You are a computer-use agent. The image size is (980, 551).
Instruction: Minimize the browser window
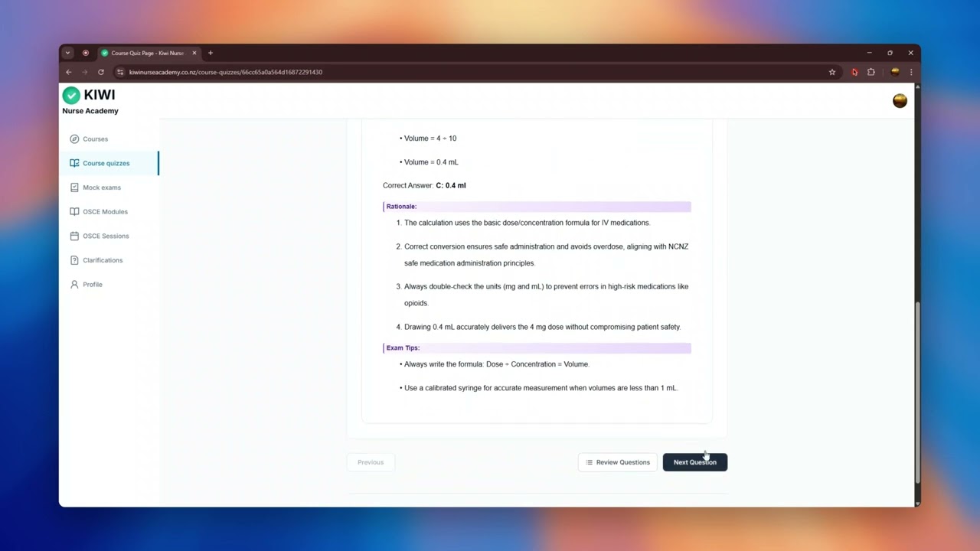click(x=869, y=53)
